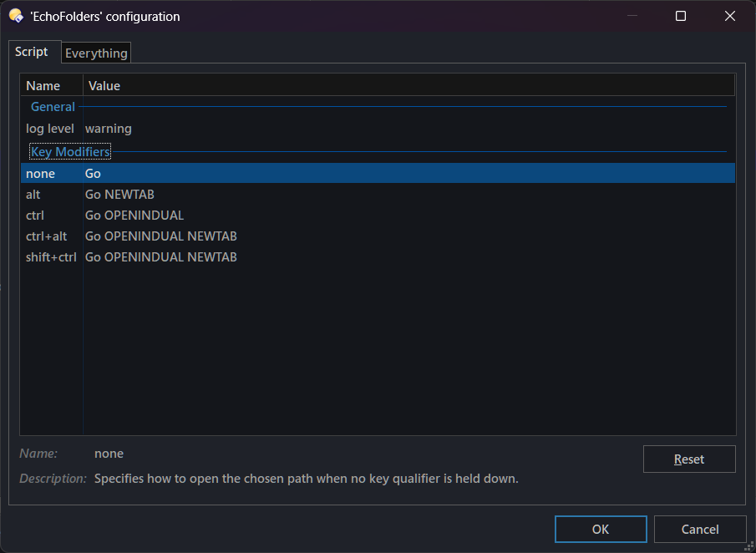
Task: Click Cancel to discard changes
Action: (x=699, y=529)
